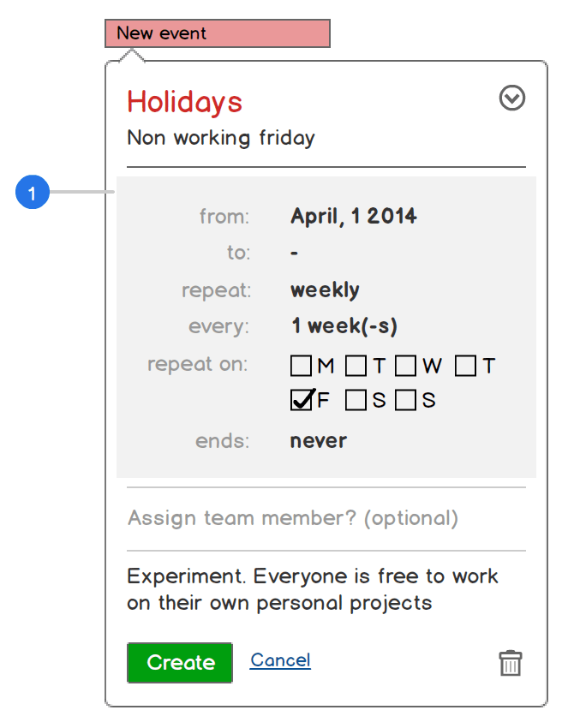Click the green Create button

[179, 662]
